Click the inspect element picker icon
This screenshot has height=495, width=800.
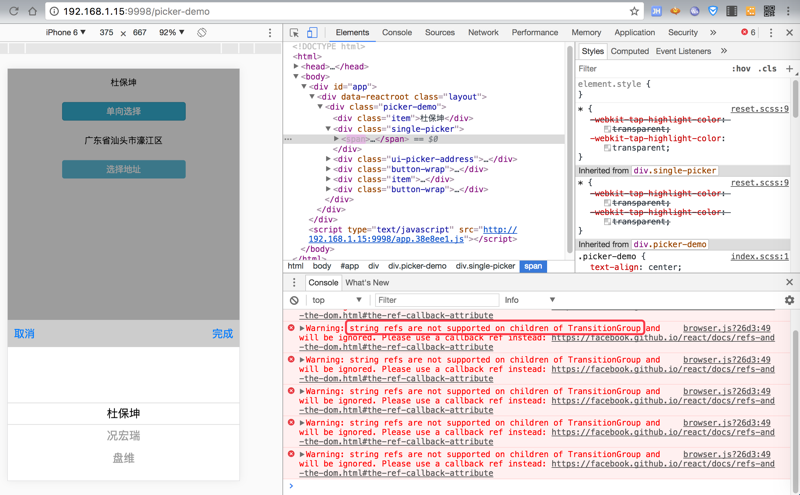tap(294, 33)
